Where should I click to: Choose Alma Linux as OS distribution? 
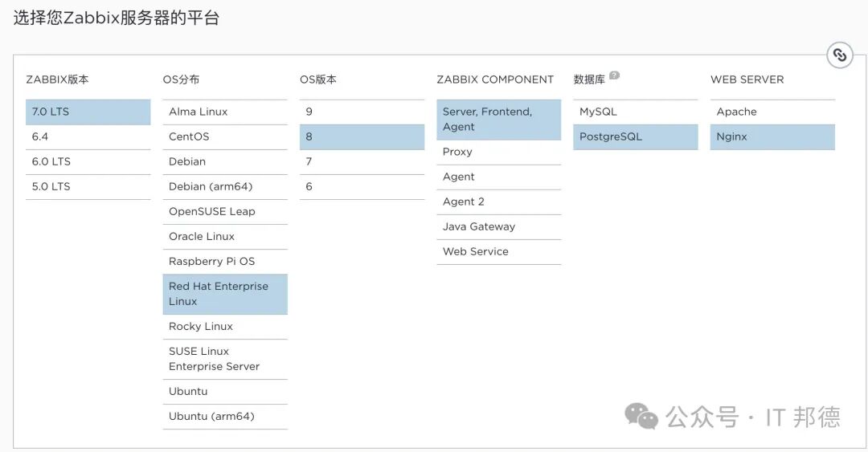pos(225,112)
